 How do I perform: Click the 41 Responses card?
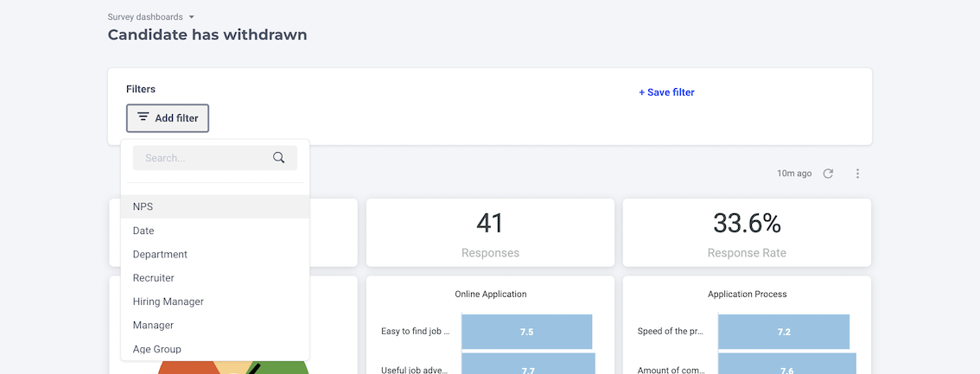tap(491, 233)
